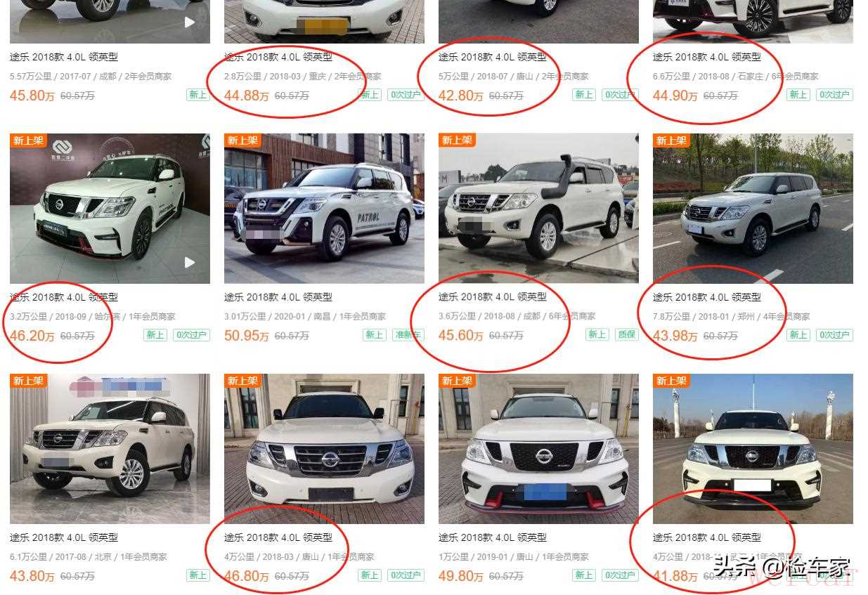Open the Zhengzhou car photo parked on road
868x595 pixels.
pos(753,209)
